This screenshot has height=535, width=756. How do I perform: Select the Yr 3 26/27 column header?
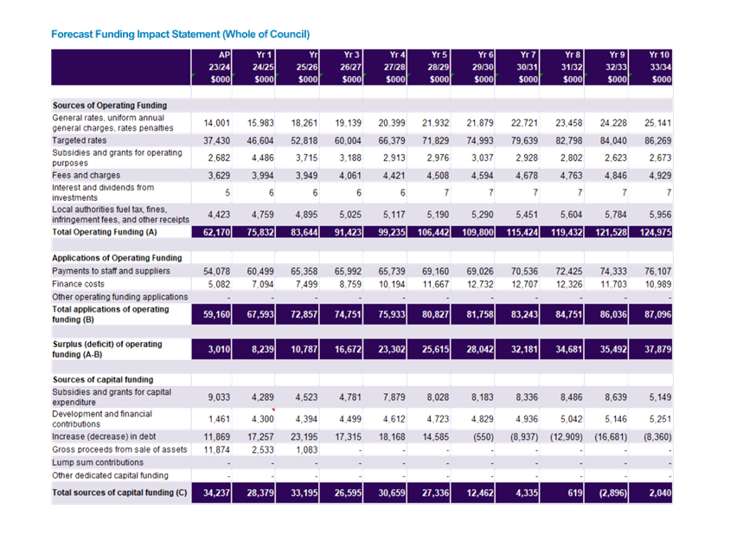(x=341, y=67)
